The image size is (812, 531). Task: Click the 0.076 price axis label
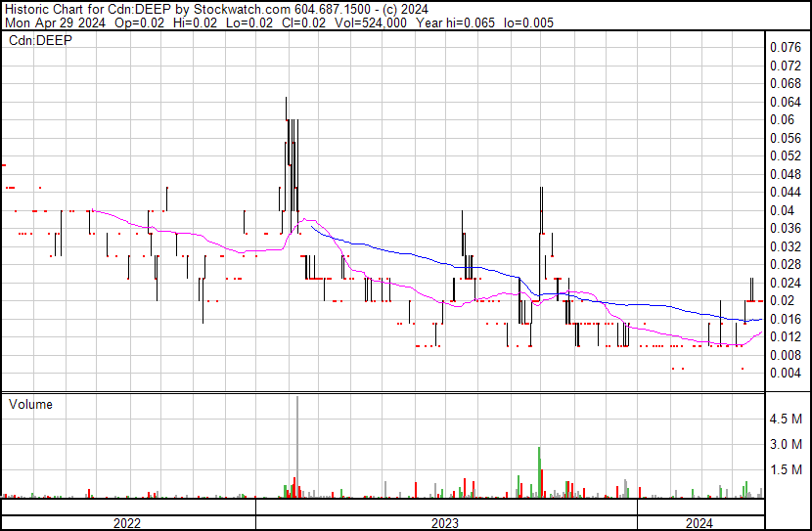pyautogui.click(x=786, y=48)
